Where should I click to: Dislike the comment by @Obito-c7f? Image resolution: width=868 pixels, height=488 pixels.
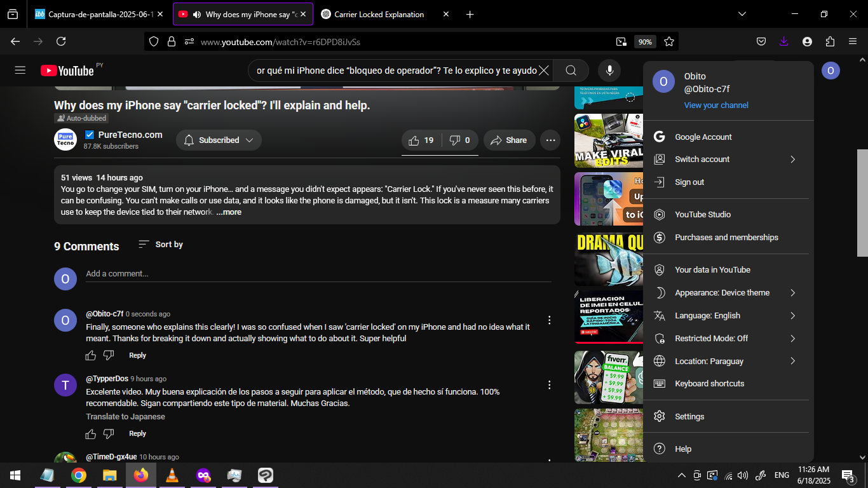coord(109,355)
